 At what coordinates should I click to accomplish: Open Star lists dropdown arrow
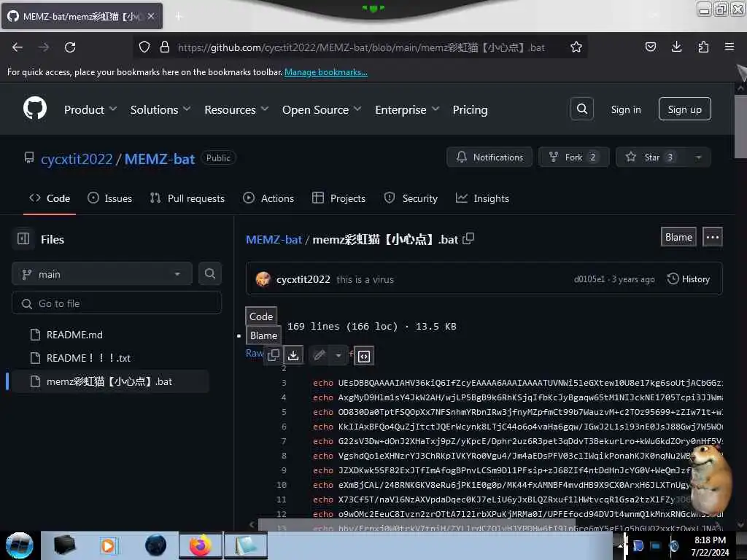pyautogui.click(x=698, y=157)
